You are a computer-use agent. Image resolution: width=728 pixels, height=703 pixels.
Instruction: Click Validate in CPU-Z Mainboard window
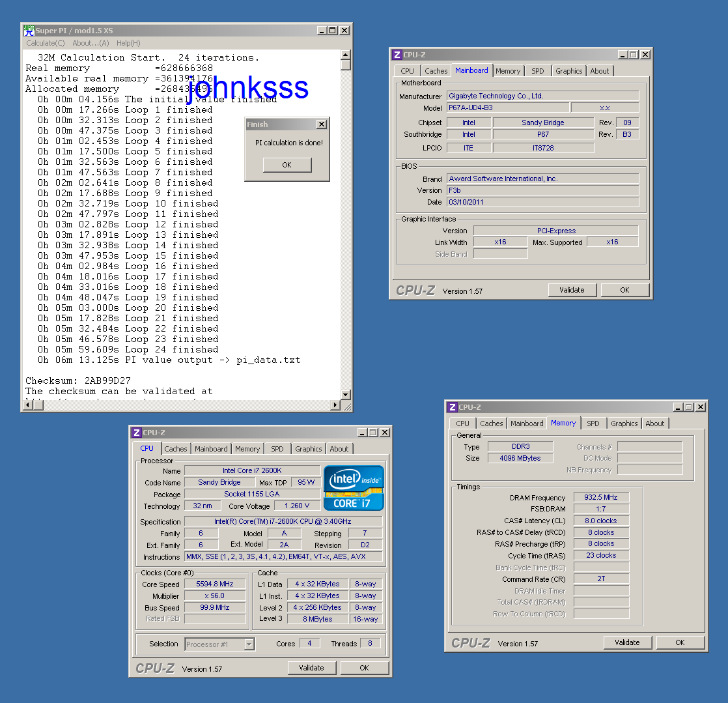tap(572, 290)
